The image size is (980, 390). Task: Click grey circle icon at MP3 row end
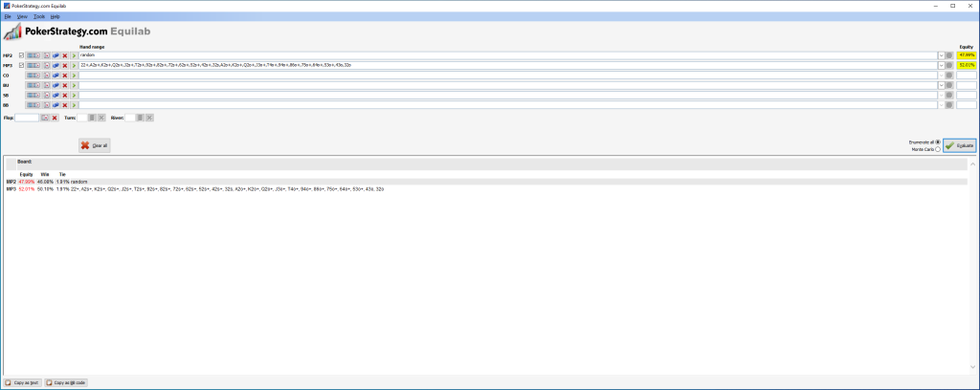(x=950, y=66)
